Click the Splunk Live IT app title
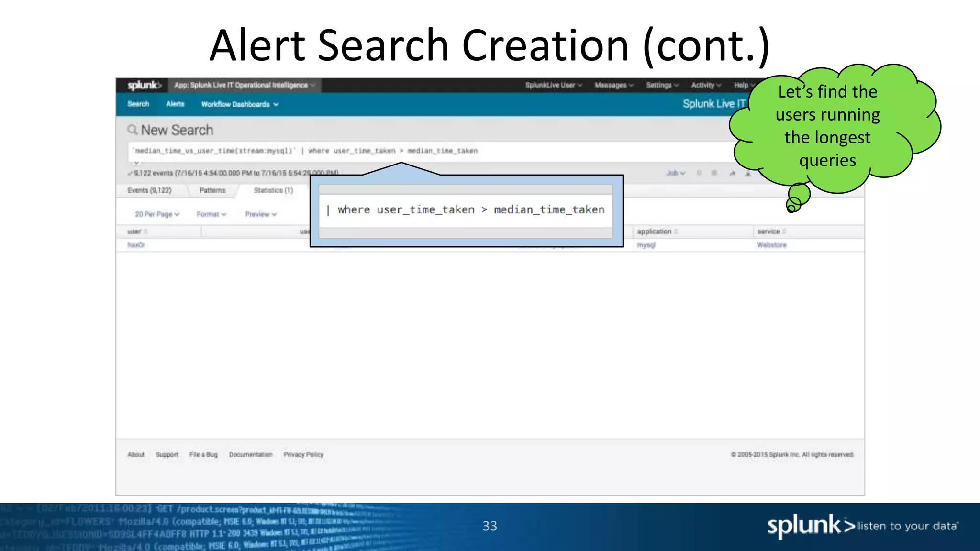 714,104
